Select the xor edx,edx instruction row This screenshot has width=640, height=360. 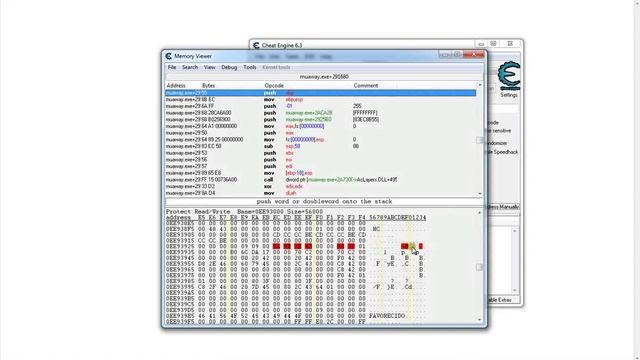[320, 187]
